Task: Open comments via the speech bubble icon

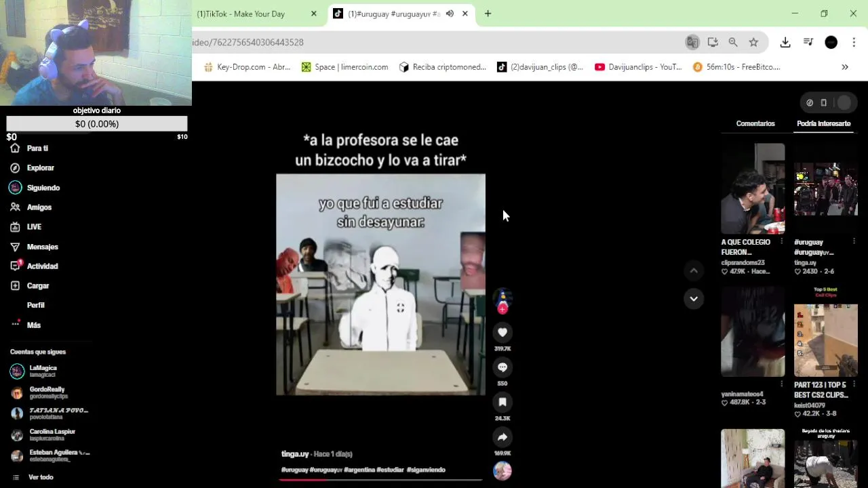Action: tap(502, 367)
